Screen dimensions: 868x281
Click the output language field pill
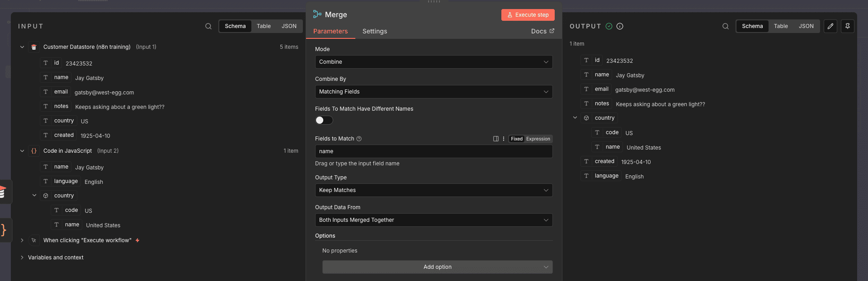pos(601,176)
